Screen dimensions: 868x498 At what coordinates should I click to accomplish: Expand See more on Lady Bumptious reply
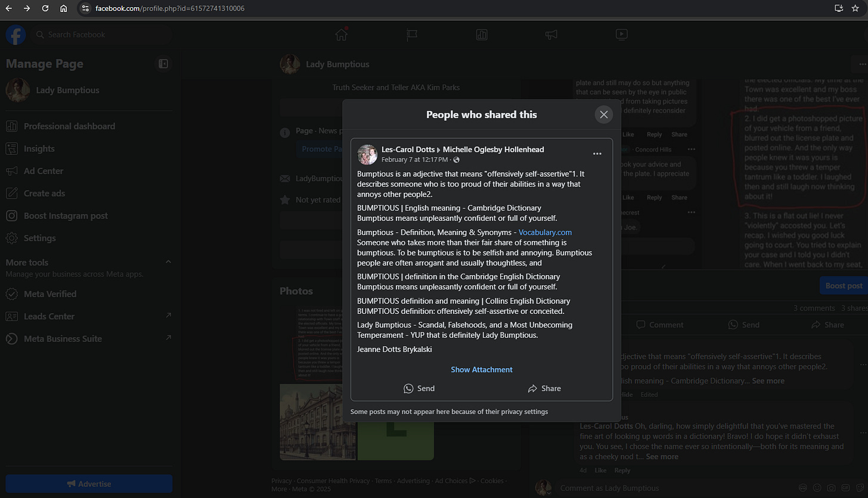click(662, 457)
